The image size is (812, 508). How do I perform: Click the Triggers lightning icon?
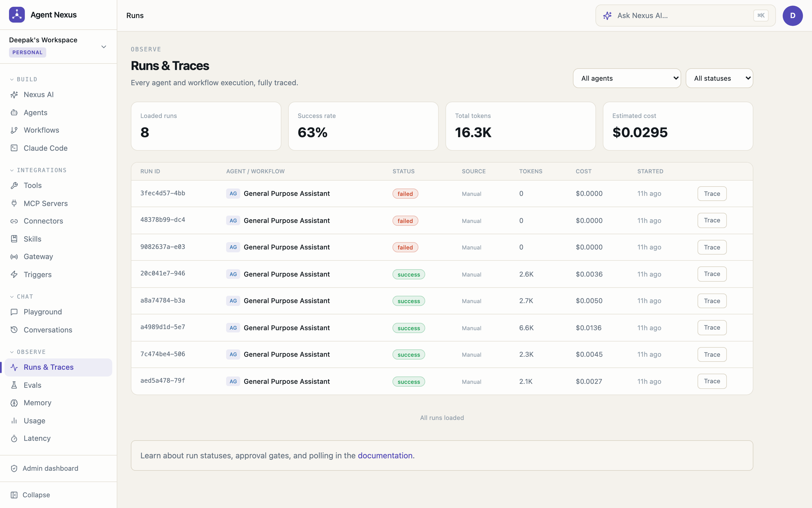pyautogui.click(x=14, y=275)
